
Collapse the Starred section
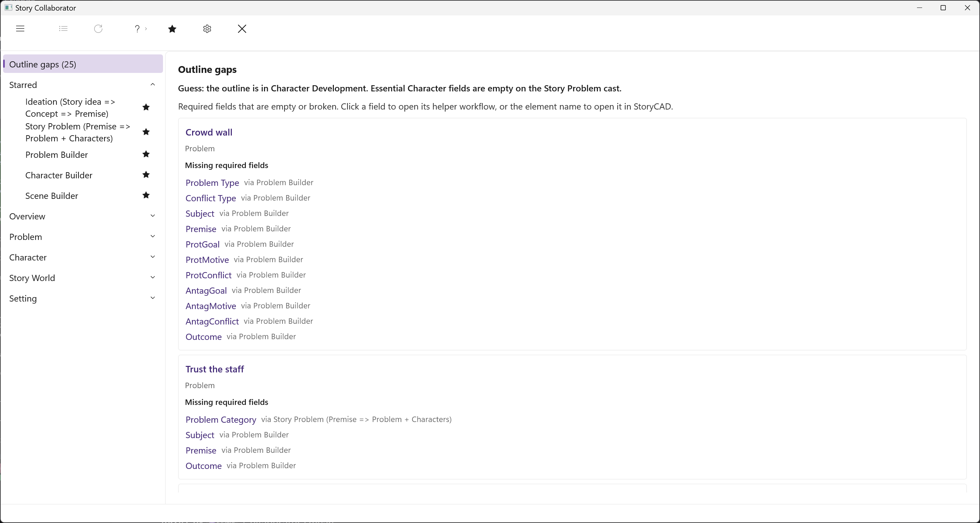(153, 85)
